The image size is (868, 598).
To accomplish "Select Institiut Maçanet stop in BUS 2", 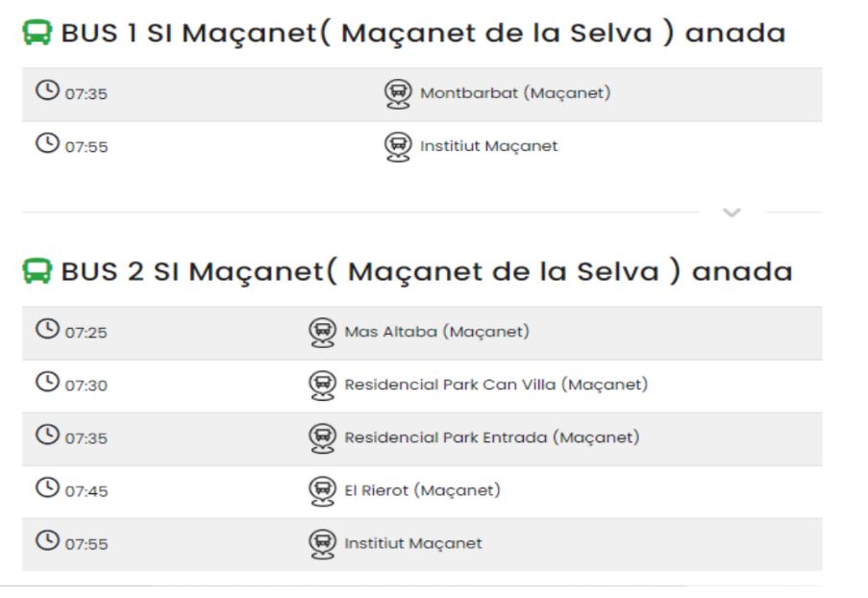I will [413, 544].
